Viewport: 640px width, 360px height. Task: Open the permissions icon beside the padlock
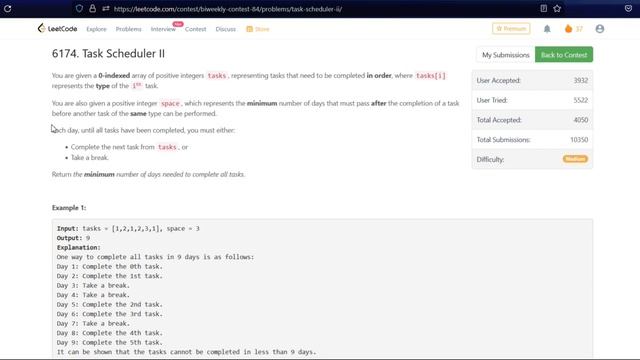pyautogui.click(x=106, y=9)
